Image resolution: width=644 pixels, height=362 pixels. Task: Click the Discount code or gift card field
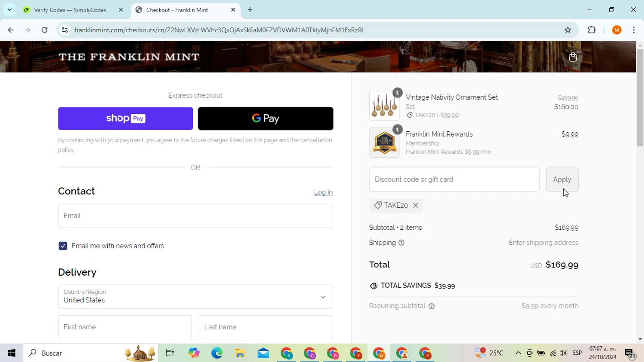(454, 179)
